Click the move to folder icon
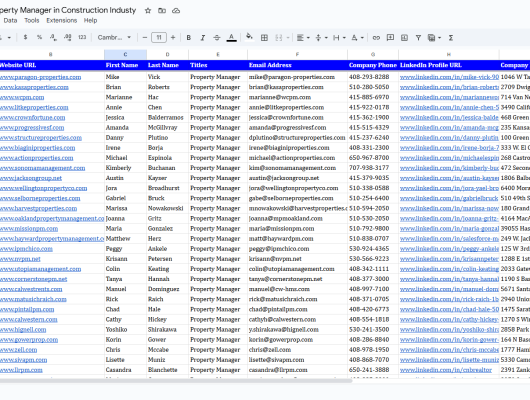530x400 pixels. click(x=162, y=11)
